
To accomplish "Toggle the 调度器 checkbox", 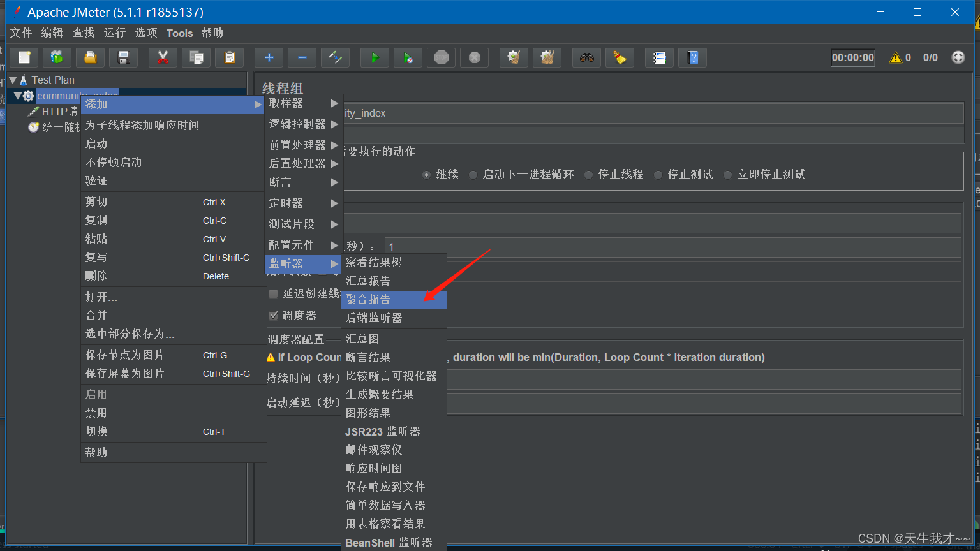I will pyautogui.click(x=273, y=315).
